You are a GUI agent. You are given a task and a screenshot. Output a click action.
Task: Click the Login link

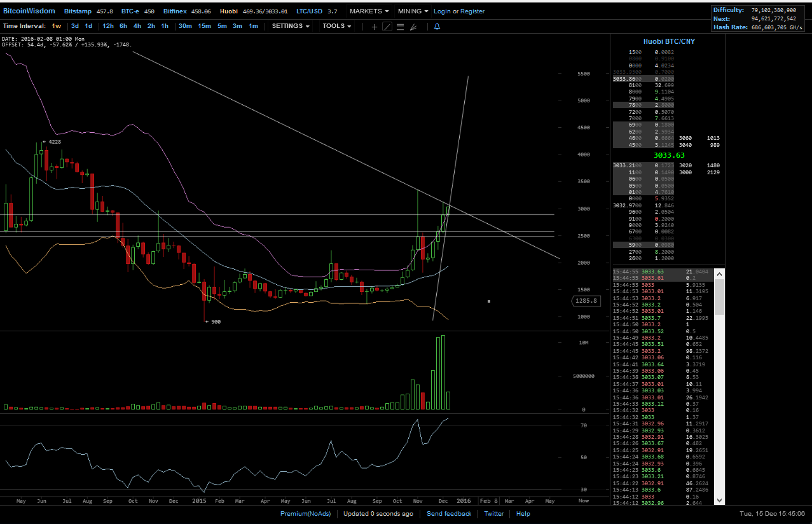[x=442, y=11]
